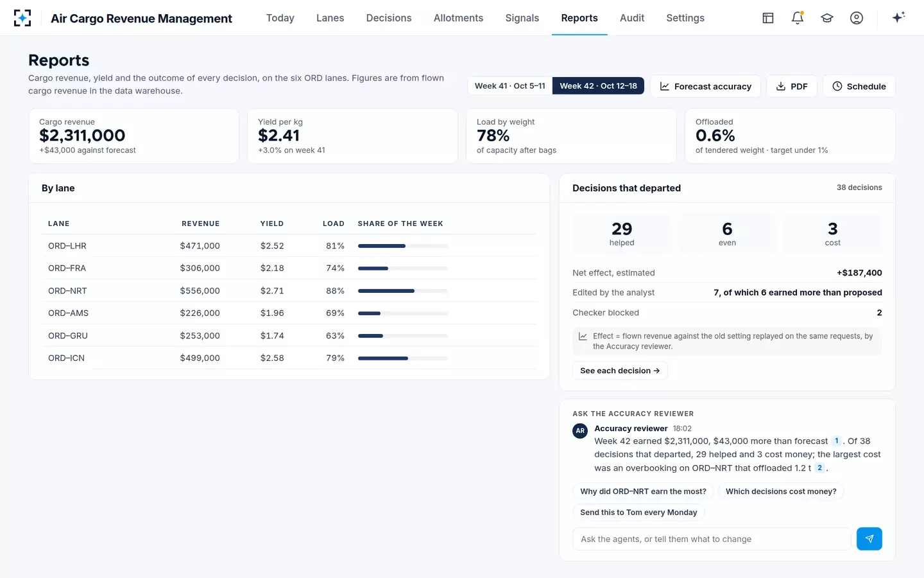
Task: Click the 6 even tile
Action: (727, 234)
